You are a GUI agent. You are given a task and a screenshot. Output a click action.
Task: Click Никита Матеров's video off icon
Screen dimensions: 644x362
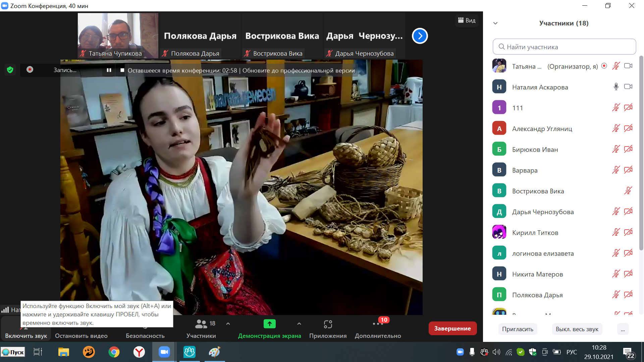(628, 274)
